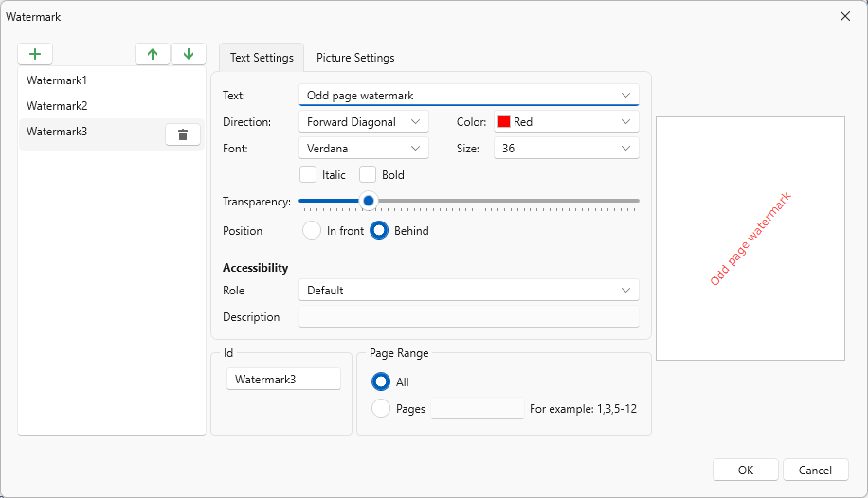The image size is (868, 498).
Task: Switch to the Picture Settings tab
Action: pyautogui.click(x=355, y=58)
